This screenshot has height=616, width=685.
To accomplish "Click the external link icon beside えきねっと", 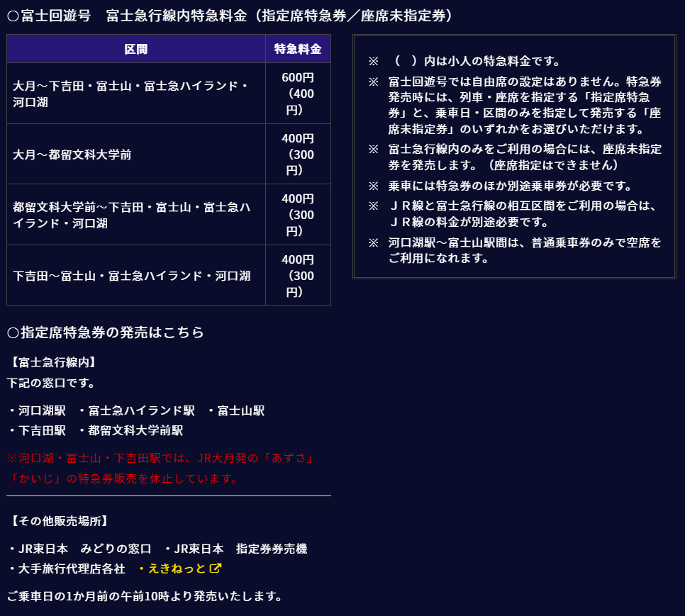I will [x=216, y=569].
